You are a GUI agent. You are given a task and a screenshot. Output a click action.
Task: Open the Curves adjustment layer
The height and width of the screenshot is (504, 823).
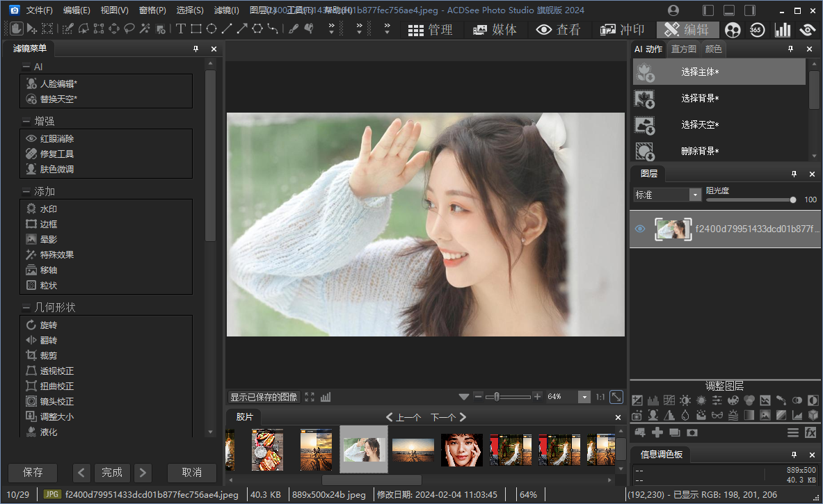click(669, 400)
